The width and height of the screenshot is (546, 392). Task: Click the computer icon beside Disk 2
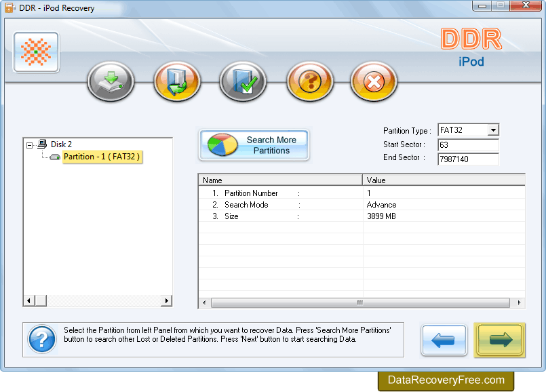click(42, 144)
